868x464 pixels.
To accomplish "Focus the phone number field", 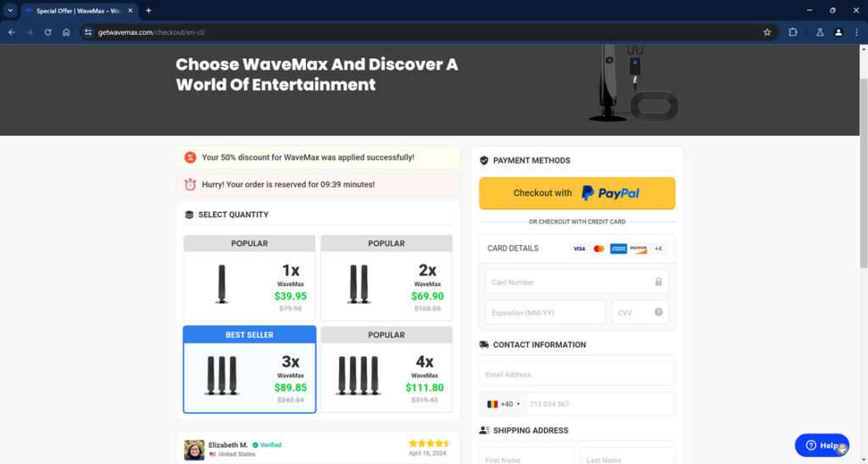I will (x=599, y=405).
